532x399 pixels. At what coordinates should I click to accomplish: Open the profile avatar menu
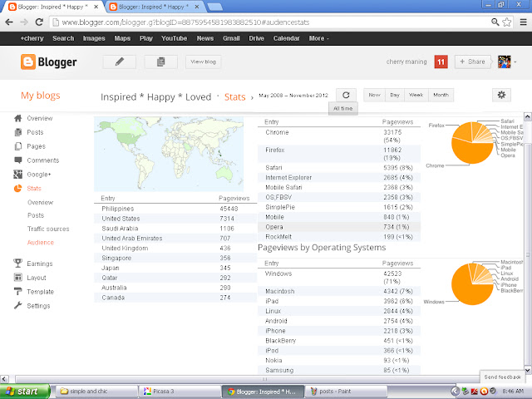tap(507, 62)
